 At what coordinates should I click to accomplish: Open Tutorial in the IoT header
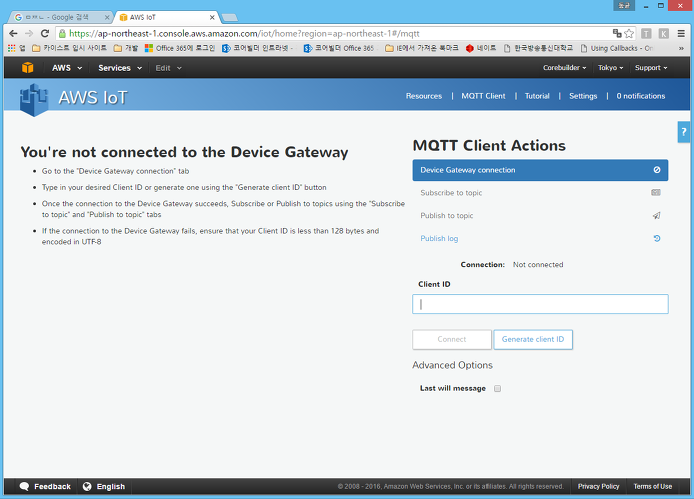pos(537,96)
